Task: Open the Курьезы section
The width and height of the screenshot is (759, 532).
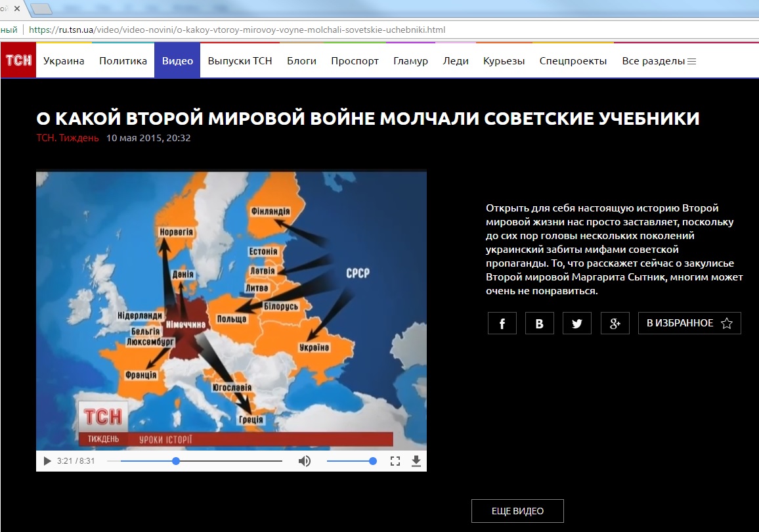Action: point(504,61)
